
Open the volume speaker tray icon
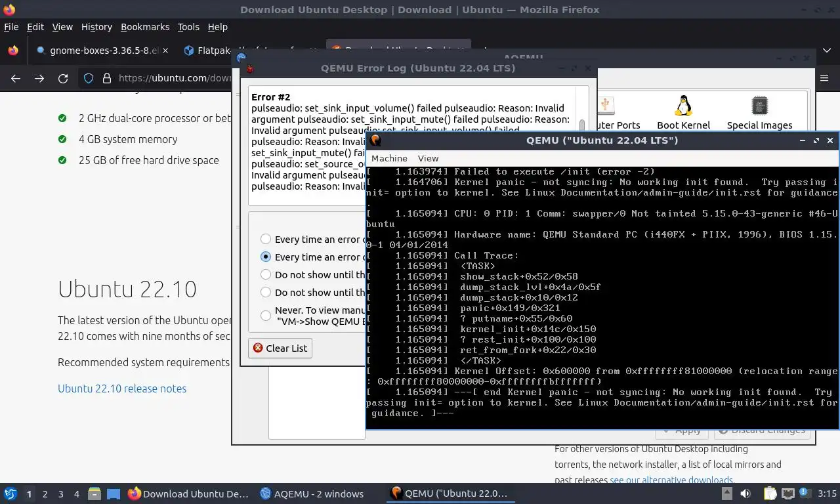pyautogui.click(x=745, y=493)
